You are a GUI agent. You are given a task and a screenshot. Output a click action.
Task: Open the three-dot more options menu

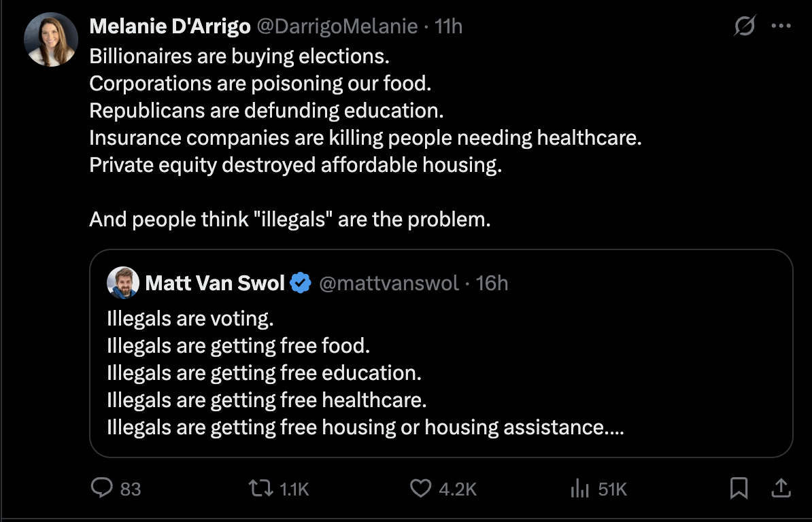click(x=781, y=27)
